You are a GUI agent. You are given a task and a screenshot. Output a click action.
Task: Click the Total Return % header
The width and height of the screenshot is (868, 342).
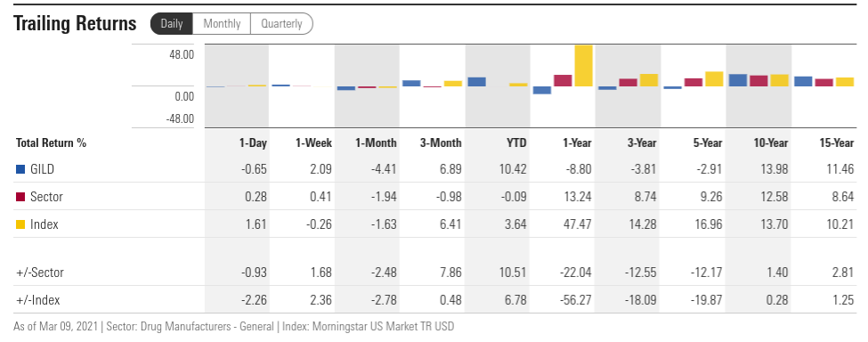[52, 142]
